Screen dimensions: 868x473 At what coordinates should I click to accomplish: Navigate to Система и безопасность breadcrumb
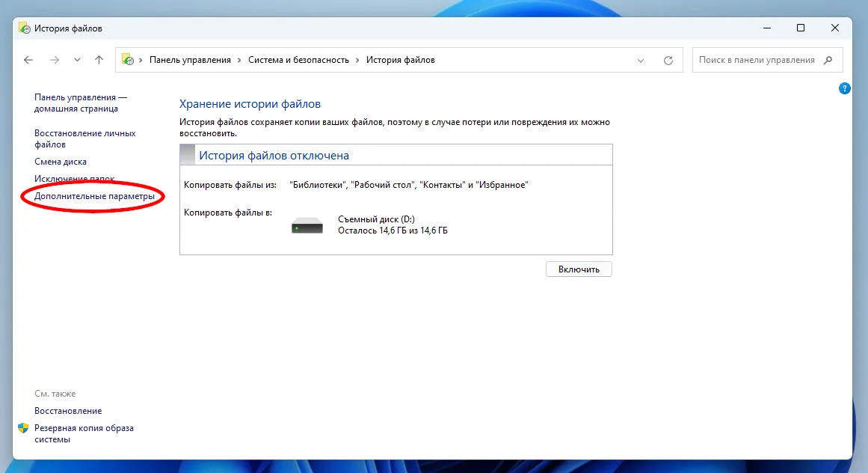pos(298,60)
